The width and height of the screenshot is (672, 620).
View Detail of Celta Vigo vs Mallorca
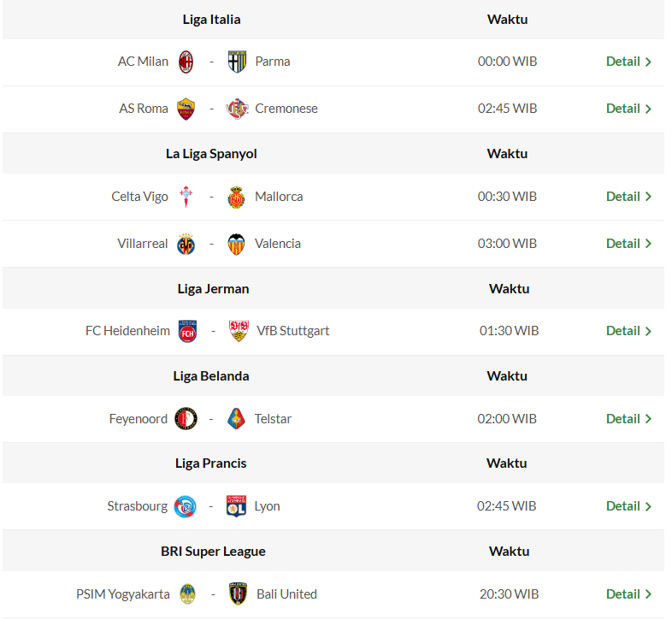[x=623, y=197]
